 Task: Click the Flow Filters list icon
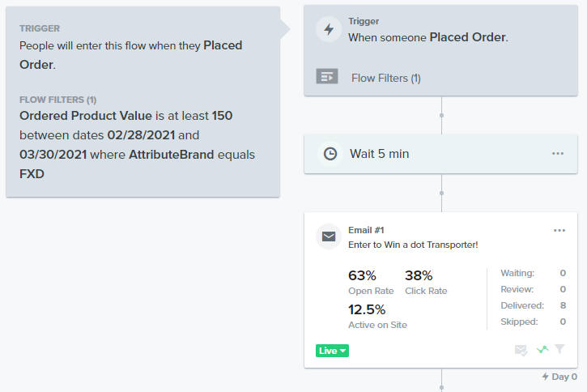[x=327, y=76]
